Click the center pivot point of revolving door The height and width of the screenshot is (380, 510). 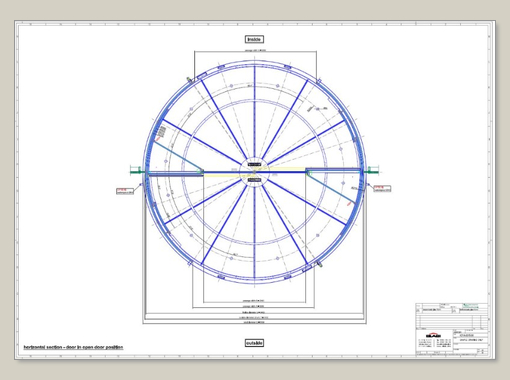pos(254,172)
